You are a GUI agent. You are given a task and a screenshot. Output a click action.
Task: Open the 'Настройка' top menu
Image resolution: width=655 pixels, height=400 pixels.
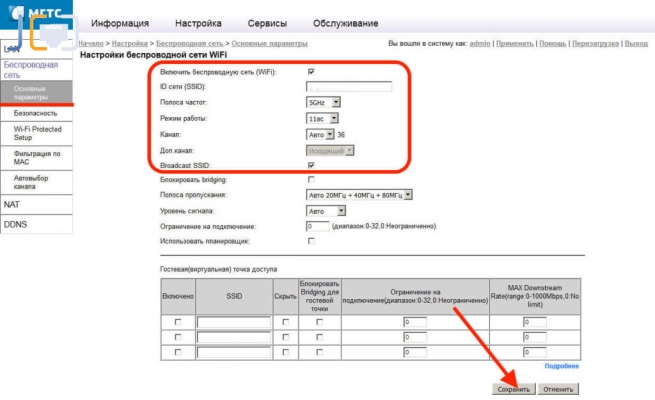(199, 23)
